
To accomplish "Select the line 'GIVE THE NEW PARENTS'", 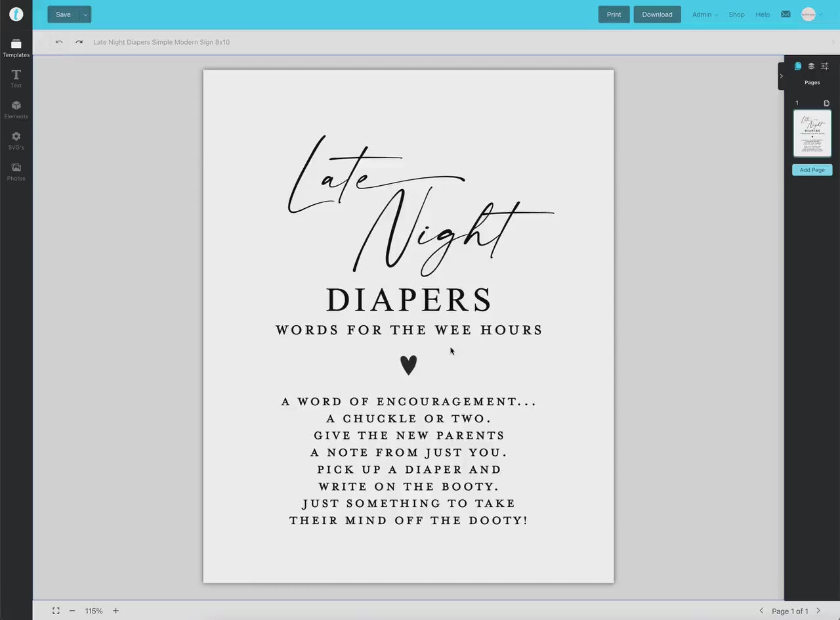I will tap(409, 435).
